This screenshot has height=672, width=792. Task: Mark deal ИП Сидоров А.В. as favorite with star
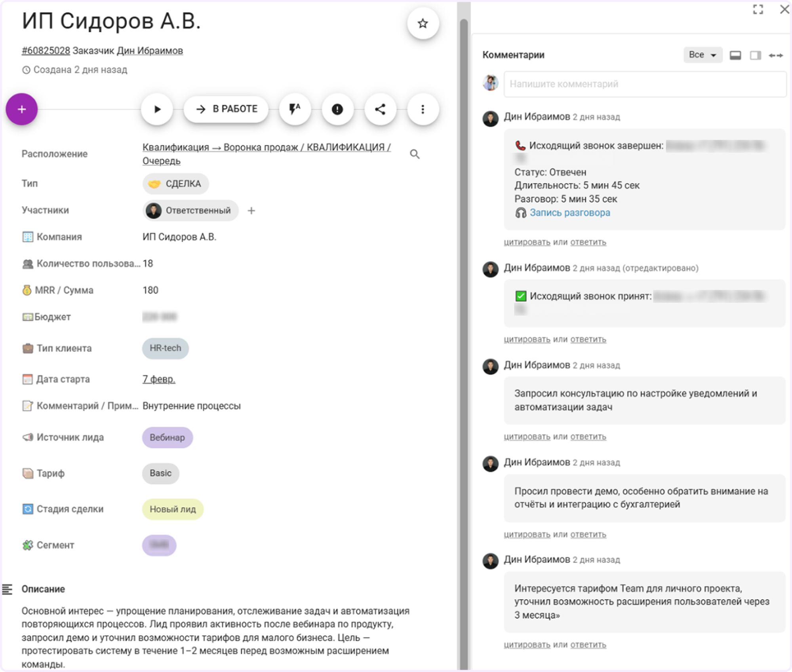pos(422,23)
